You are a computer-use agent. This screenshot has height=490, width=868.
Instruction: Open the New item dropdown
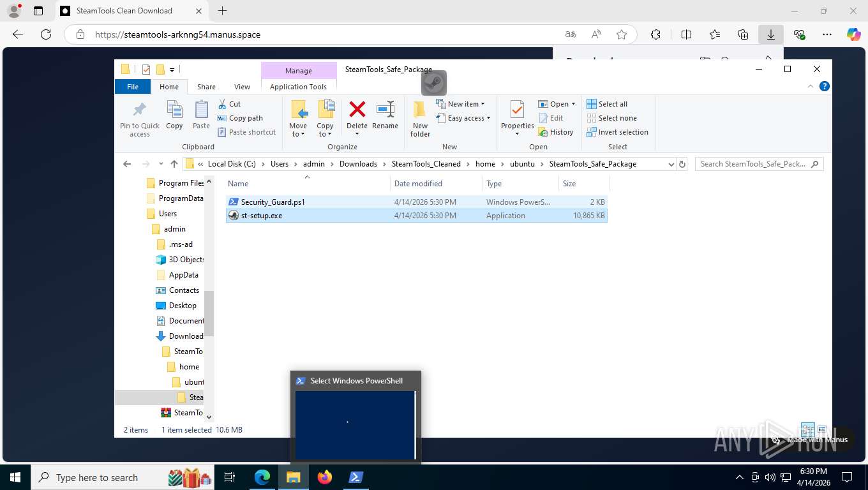pos(461,104)
